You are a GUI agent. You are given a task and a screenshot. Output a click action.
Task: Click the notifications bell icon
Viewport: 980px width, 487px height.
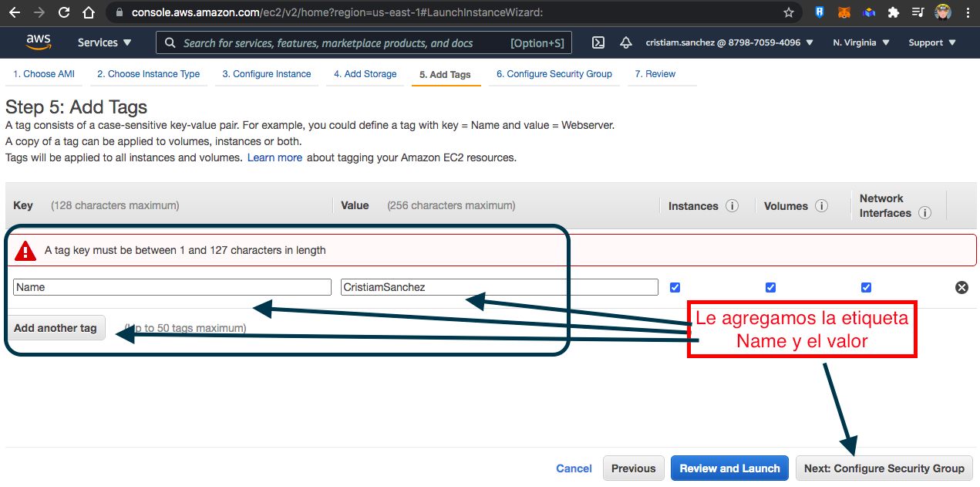tap(626, 42)
